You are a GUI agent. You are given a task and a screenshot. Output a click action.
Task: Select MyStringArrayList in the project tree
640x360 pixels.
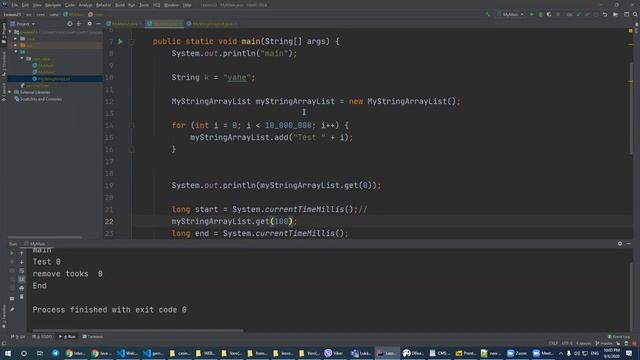pos(54,79)
